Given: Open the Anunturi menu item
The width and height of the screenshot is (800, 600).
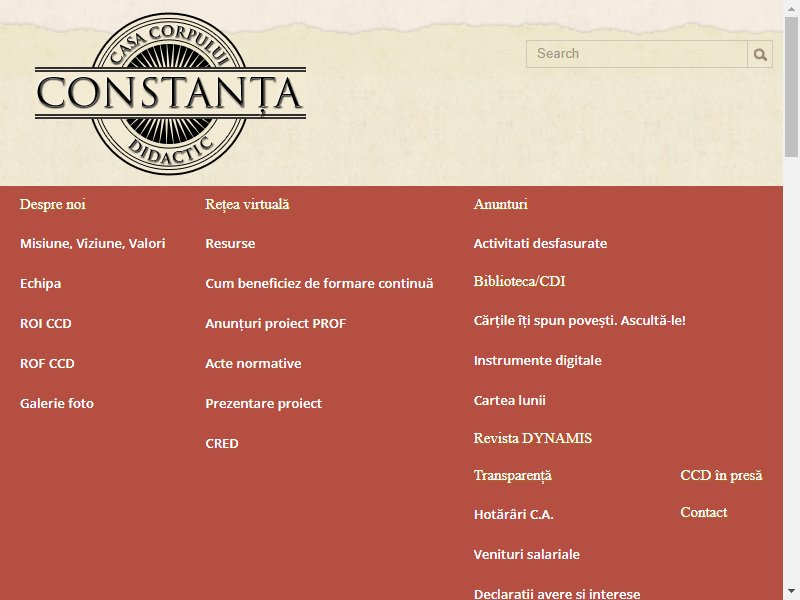Looking at the screenshot, I should (x=501, y=204).
